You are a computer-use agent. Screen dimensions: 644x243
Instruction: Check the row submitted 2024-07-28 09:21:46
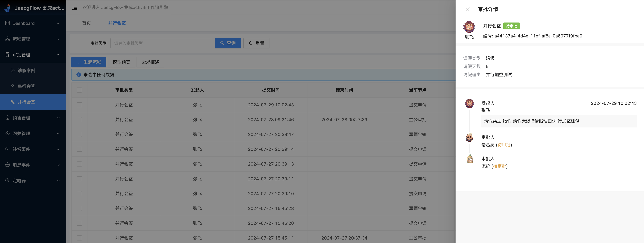pos(79,119)
